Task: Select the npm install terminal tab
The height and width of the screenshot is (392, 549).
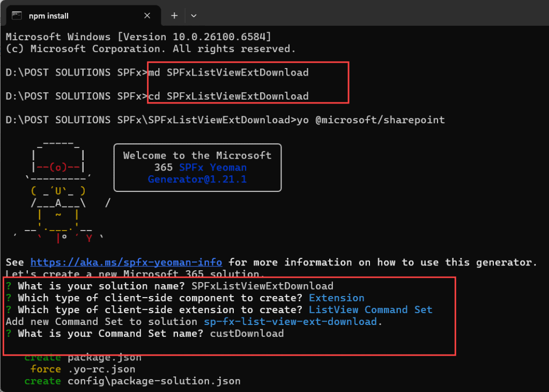Action: (x=83, y=16)
